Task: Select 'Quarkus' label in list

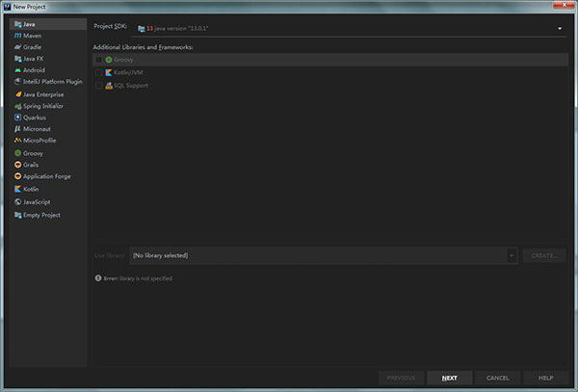Action: [x=35, y=118]
